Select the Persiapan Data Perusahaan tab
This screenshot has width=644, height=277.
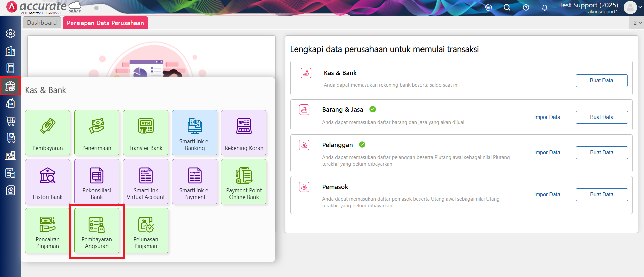[105, 23]
